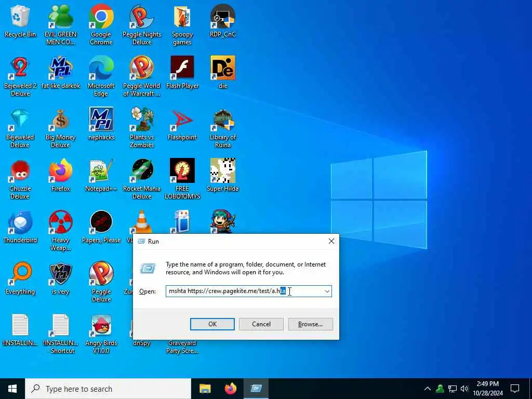This screenshot has height=399, width=532.
Task: Open File Explorer from the taskbar
Action: (205, 389)
